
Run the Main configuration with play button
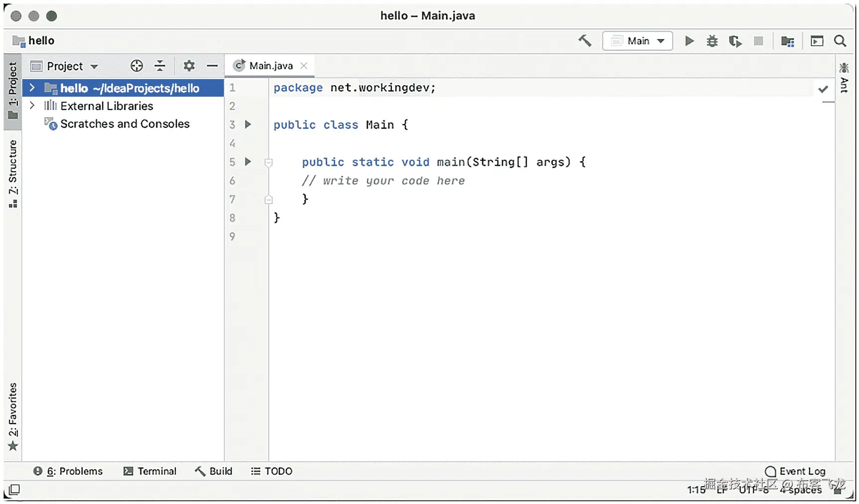(x=689, y=41)
